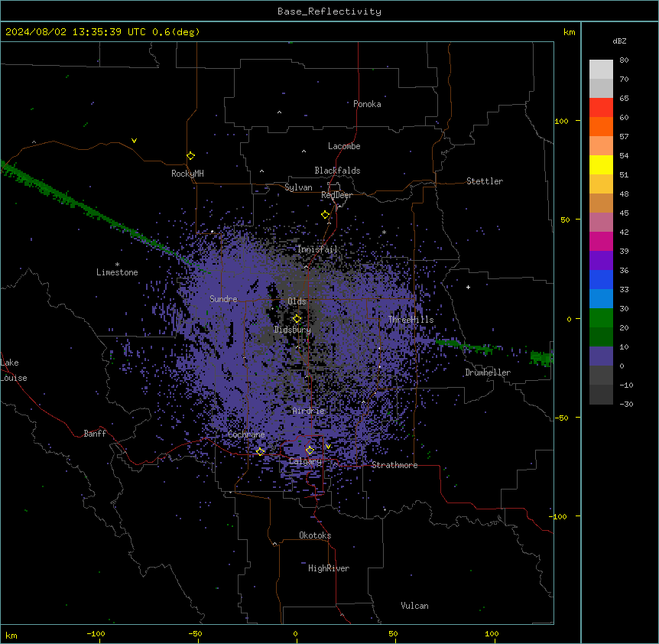
Task: Pick the red swatch between 65 and 60 dBZ
Action: point(601,107)
